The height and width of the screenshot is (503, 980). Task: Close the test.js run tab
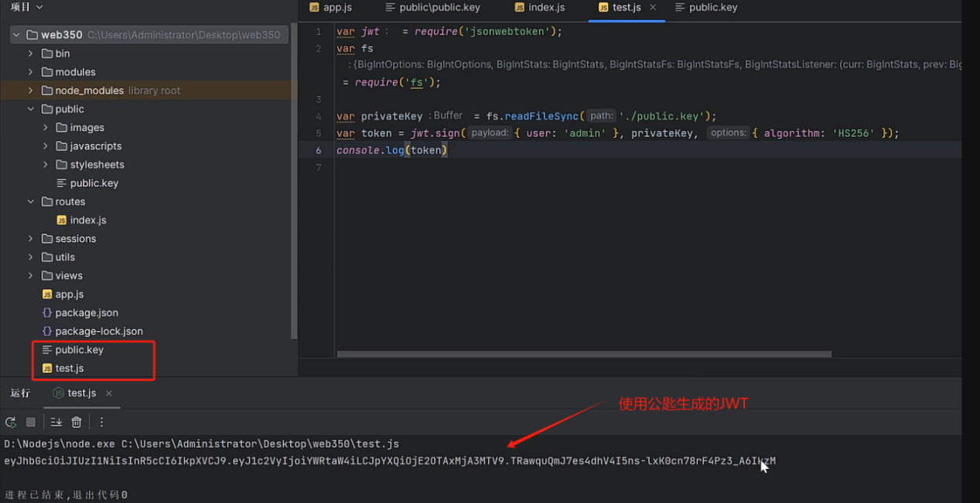pyautogui.click(x=109, y=393)
